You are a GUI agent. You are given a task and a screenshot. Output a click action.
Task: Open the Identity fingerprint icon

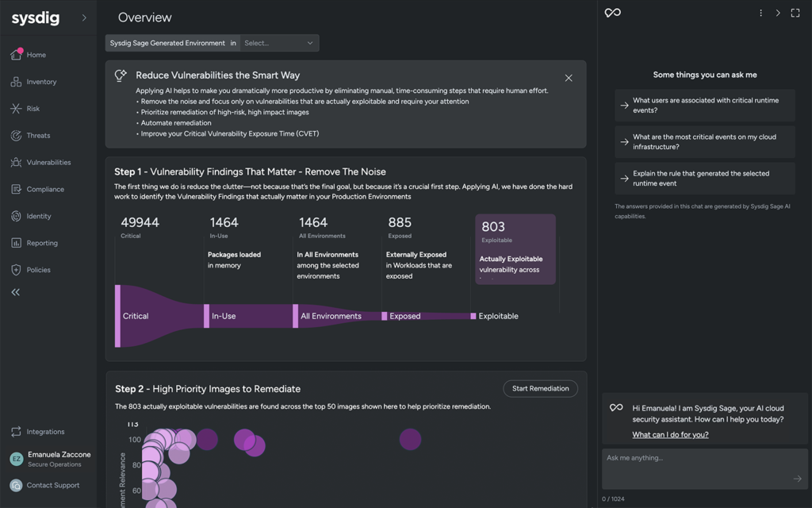(x=16, y=216)
